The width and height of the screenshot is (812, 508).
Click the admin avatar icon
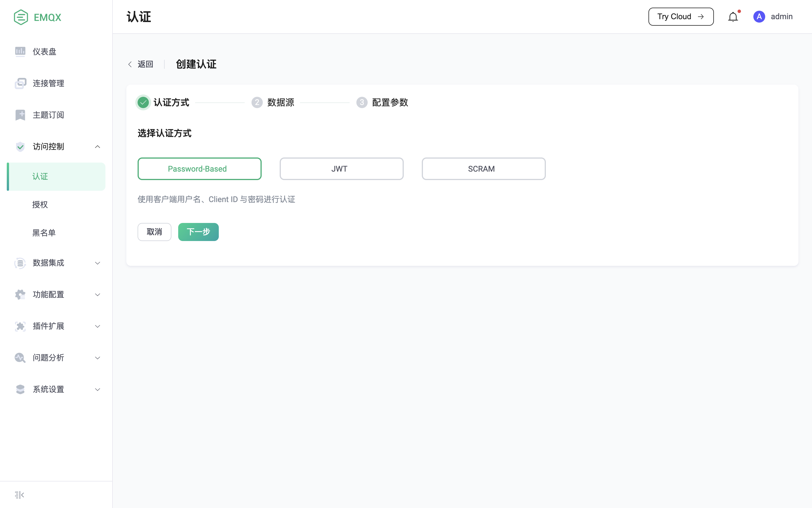pyautogui.click(x=759, y=16)
